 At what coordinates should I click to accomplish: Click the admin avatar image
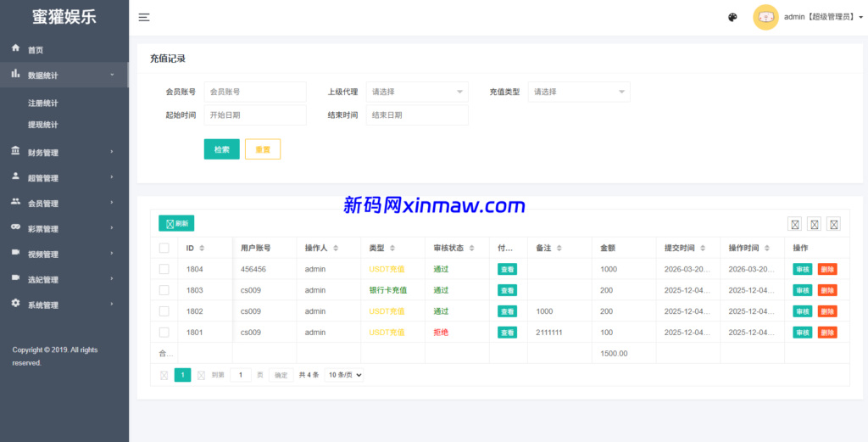(765, 17)
